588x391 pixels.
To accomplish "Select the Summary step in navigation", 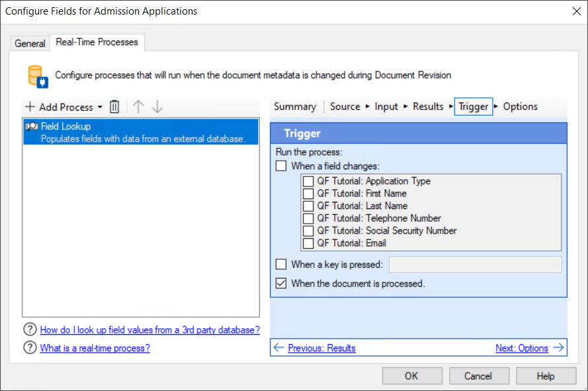I will point(296,106).
